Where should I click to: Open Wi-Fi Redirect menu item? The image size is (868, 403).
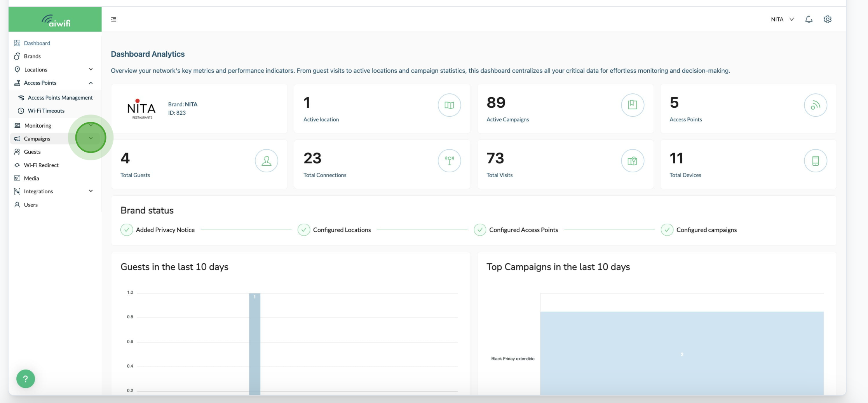point(54,165)
